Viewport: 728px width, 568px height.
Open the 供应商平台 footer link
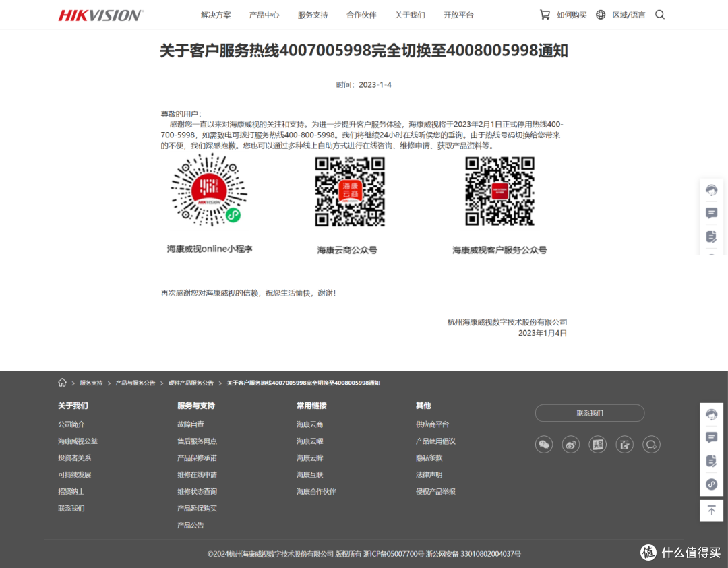[432, 424]
